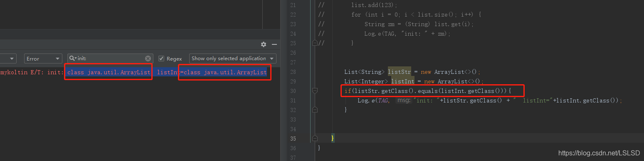Viewport: 644px width, 161px height.
Task: Click 'List<Integer>' type declaration on line 29
Action: (366, 81)
